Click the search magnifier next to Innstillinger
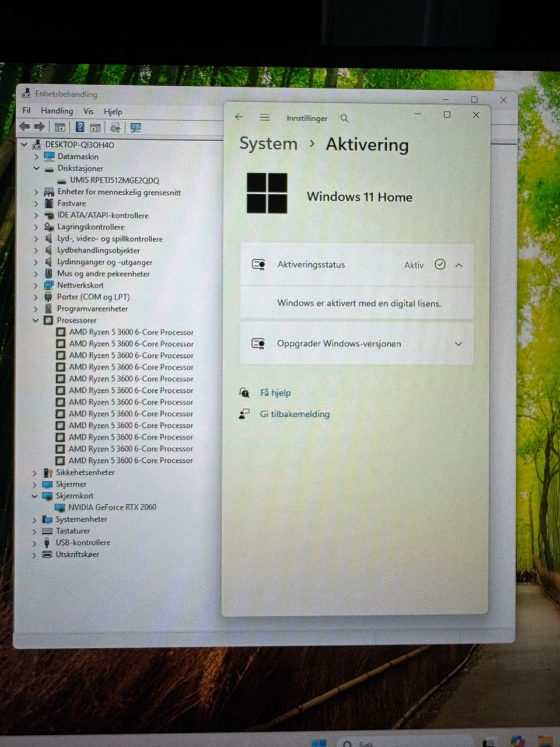The width and height of the screenshot is (560, 747). pos(344,118)
